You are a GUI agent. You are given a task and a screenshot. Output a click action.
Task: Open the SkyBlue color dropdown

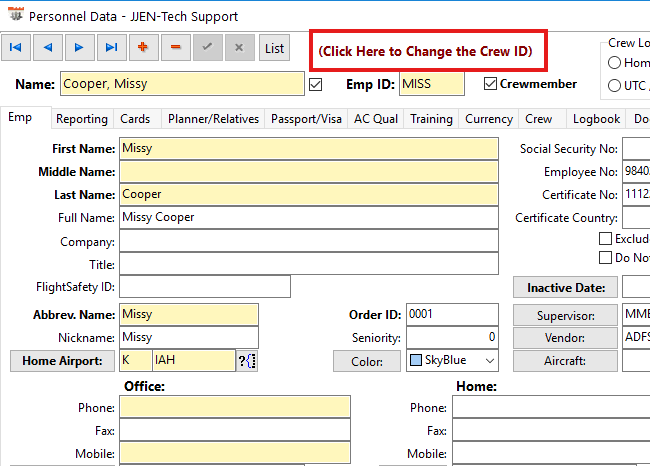point(489,361)
